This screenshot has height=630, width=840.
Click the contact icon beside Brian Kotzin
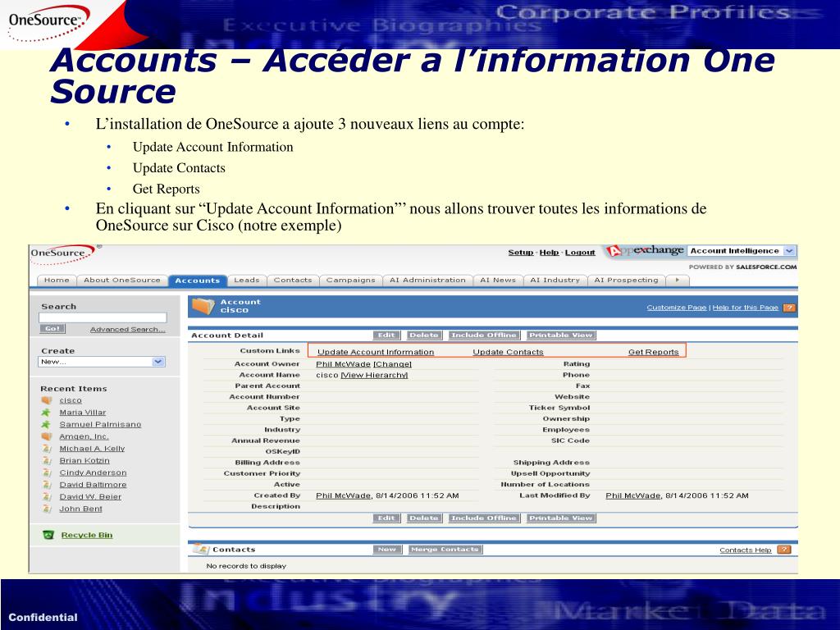(47, 461)
